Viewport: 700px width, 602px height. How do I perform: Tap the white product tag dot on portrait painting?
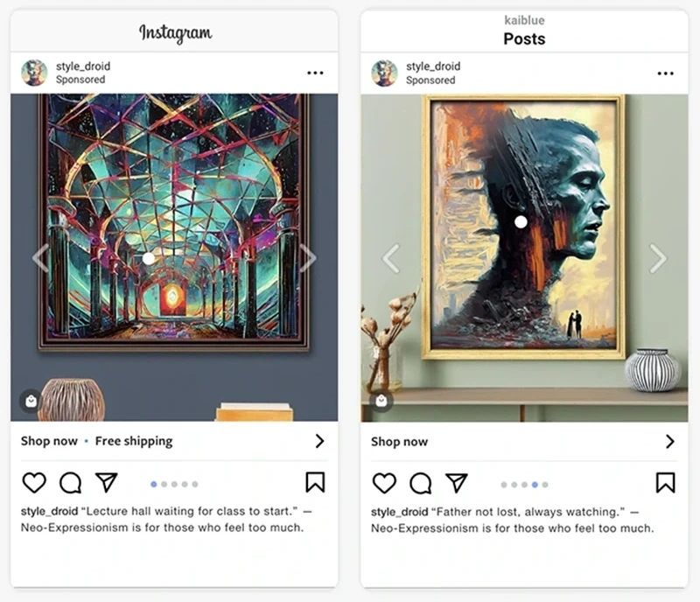pos(521,222)
